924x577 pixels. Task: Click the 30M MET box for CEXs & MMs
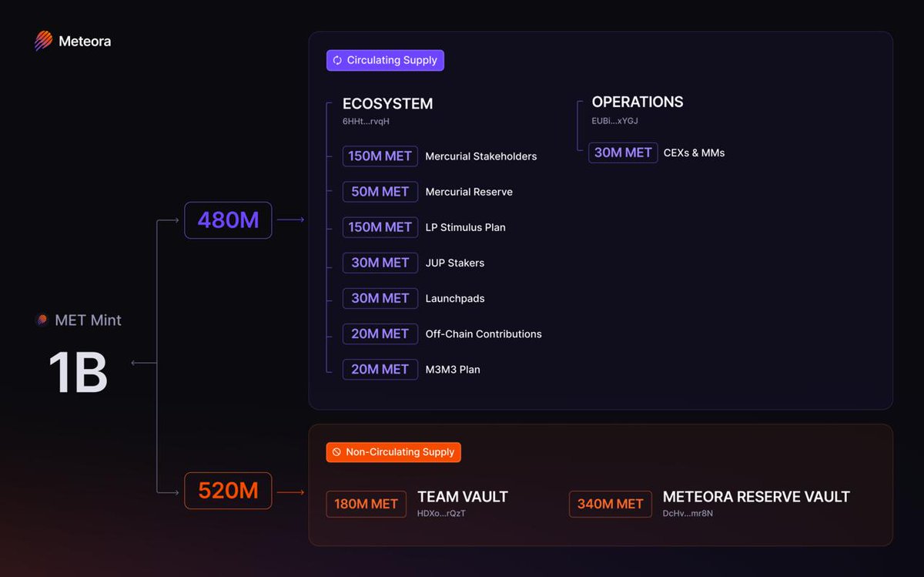coord(623,153)
